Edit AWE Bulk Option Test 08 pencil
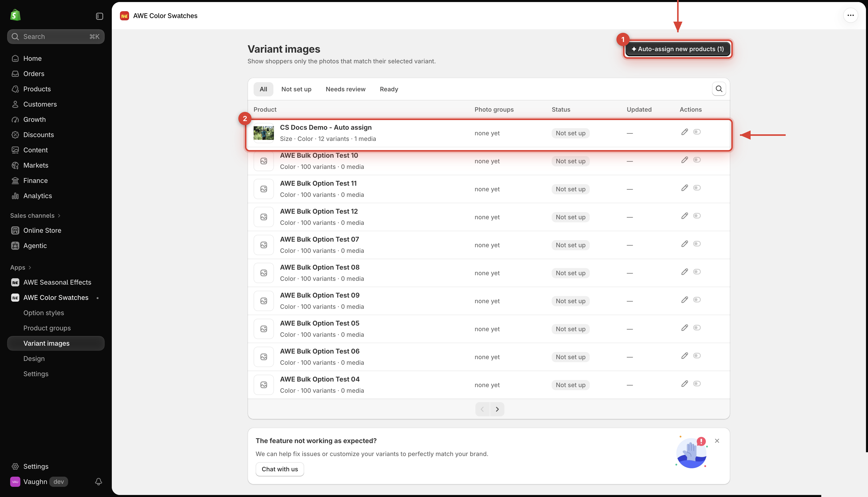 (684, 272)
